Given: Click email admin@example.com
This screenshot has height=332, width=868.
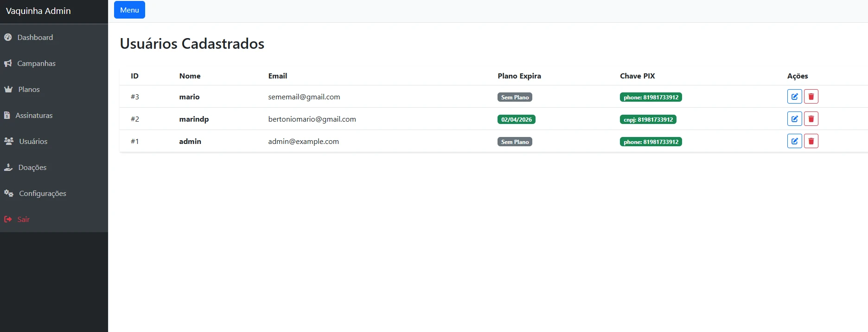Looking at the screenshot, I should [304, 141].
